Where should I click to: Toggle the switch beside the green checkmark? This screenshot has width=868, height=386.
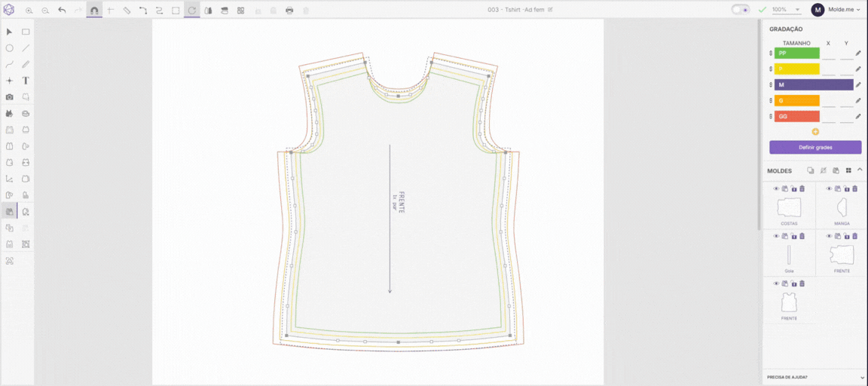[x=740, y=10]
